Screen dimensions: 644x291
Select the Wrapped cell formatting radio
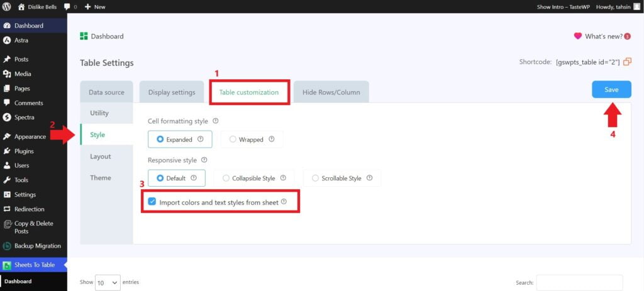233,139
